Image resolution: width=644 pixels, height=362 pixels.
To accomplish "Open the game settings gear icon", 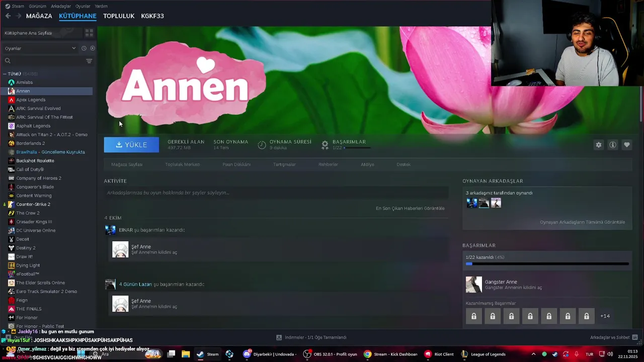I will tap(599, 145).
